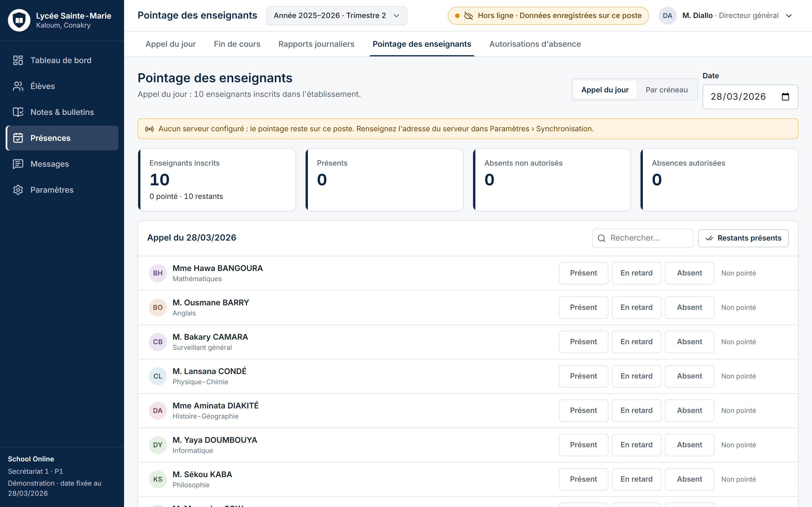Viewport: 812px width, 507px height.
Task: Open Notes & bulletins book icon
Action: (18, 112)
